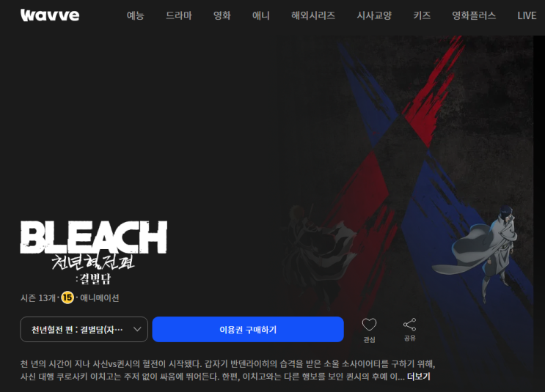Click the 15 age rating badge

tap(67, 297)
